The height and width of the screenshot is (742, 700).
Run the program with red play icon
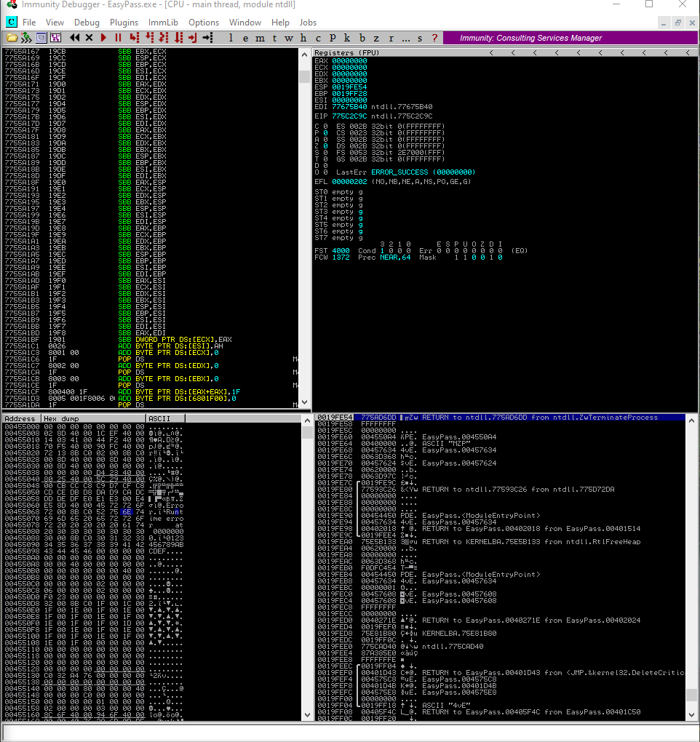tap(103, 38)
